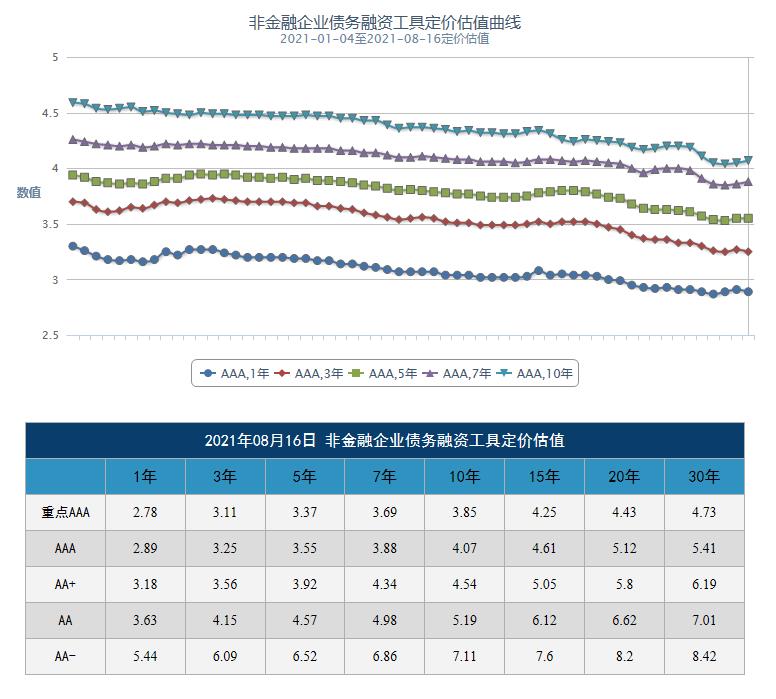
Task: Click the first data point of the AAA,3年 line
Action: pos(72,202)
